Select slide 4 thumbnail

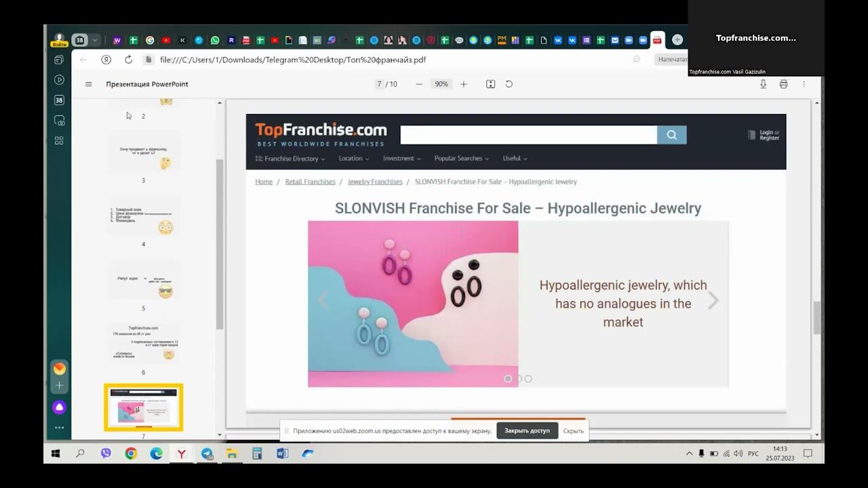tap(143, 217)
